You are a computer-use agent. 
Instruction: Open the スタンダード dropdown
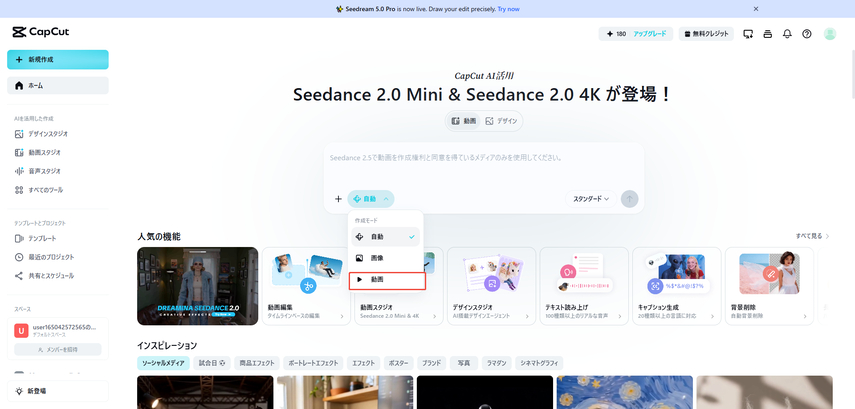tap(591, 199)
